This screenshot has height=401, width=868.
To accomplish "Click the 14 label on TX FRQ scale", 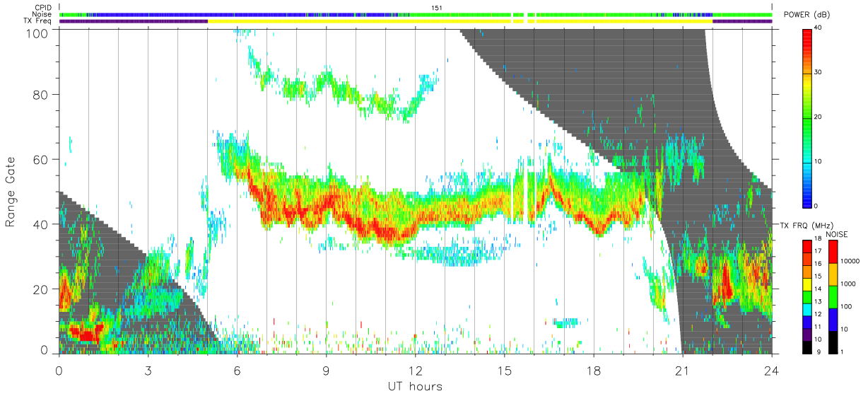I will coord(818,290).
